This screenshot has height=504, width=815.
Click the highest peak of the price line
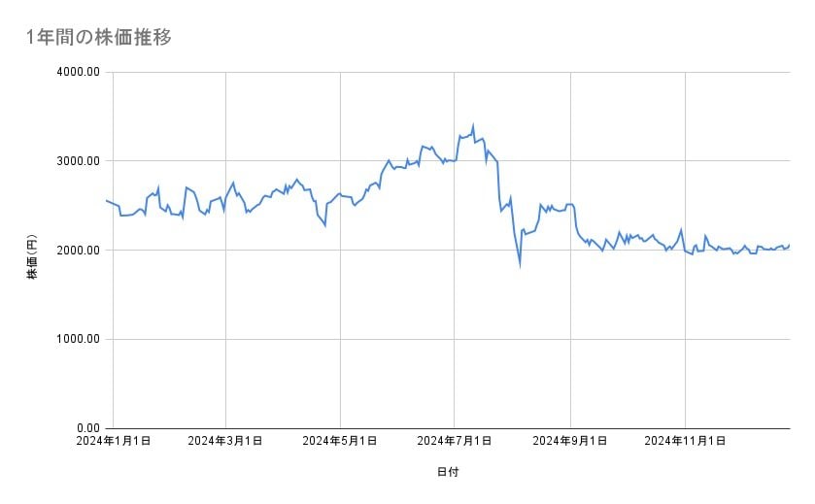coord(473,125)
